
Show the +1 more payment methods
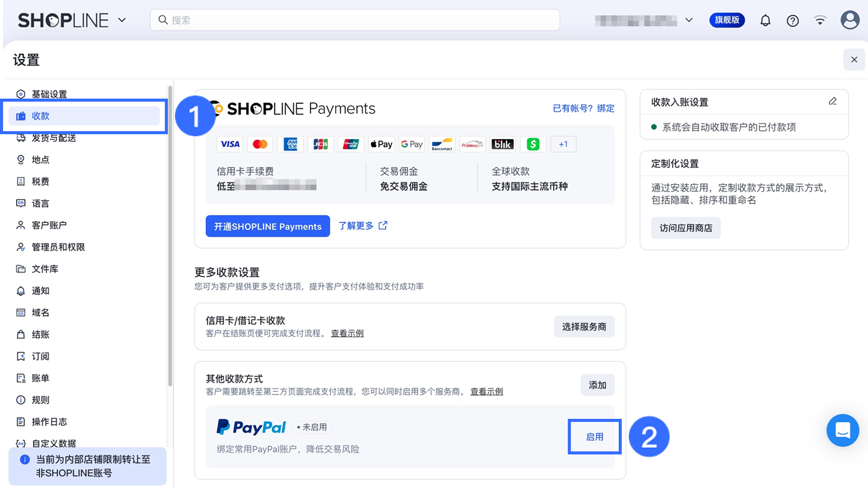(x=563, y=144)
